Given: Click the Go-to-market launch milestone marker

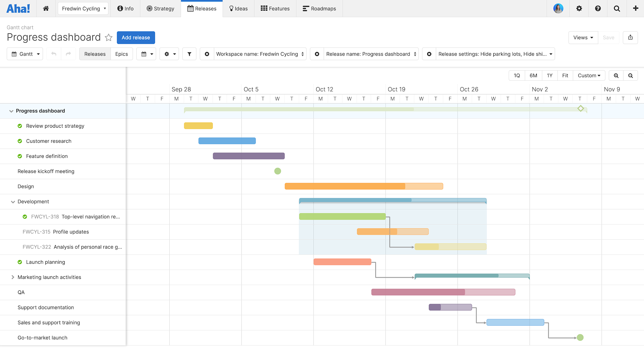Looking at the screenshot, I should tap(580, 337).
